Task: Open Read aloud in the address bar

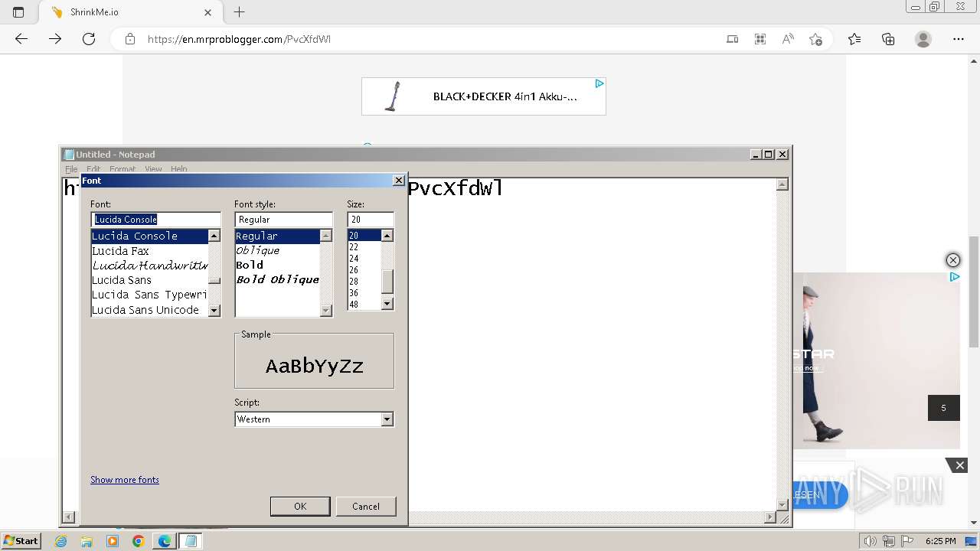Action: 788,39
